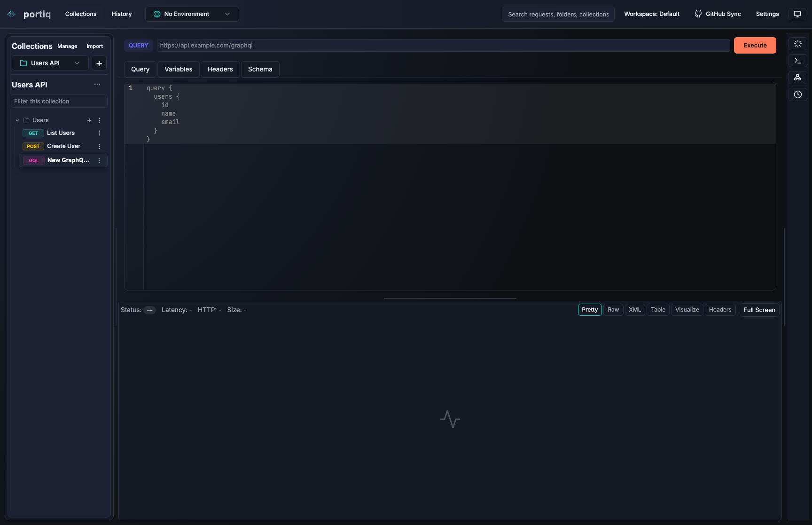The width and height of the screenshot is (812, 525).
Task: Select the Table response view
Action: point(658,310)
